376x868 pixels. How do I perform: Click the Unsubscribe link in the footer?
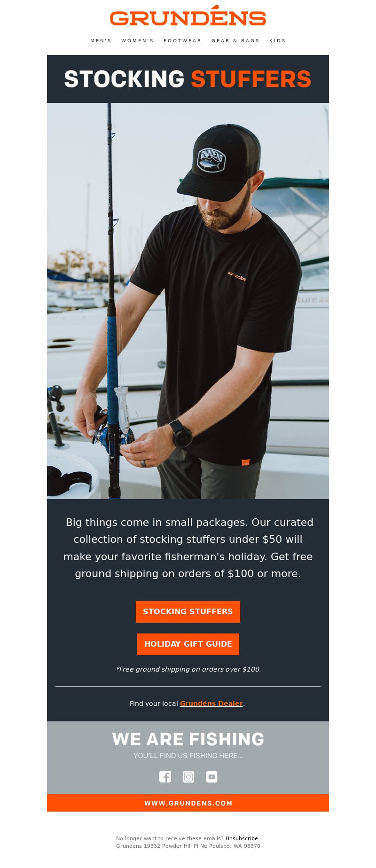click(242, 838)
